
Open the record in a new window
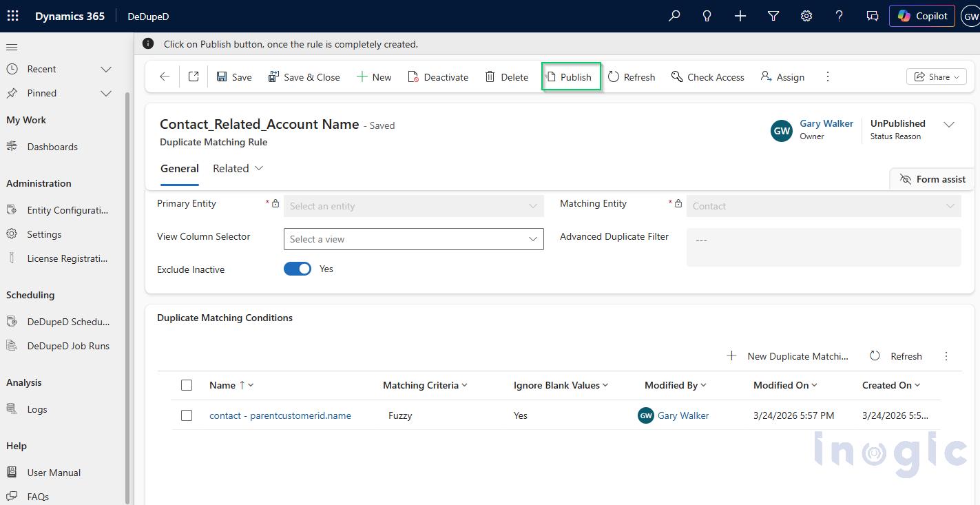point(194,76)
